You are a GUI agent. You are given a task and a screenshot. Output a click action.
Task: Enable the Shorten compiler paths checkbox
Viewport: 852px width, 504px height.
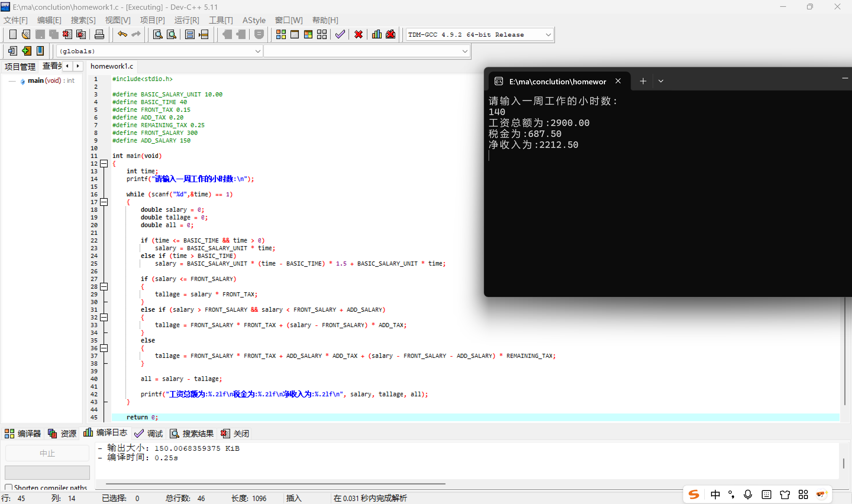click(9, 487)
